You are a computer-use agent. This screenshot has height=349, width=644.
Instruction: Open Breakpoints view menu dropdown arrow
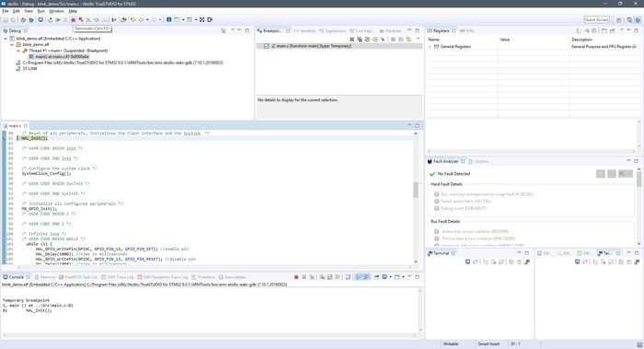[418, 39]
